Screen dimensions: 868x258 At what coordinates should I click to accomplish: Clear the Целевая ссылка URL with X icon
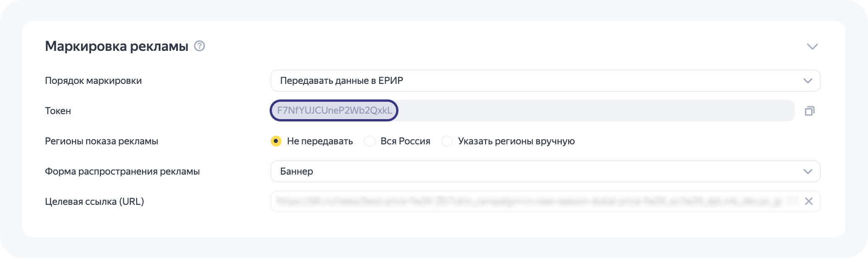click(808, 202)
